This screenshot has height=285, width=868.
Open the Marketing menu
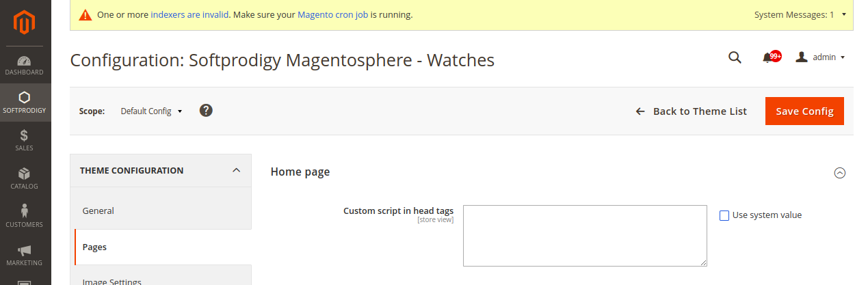tap(25, 256)
